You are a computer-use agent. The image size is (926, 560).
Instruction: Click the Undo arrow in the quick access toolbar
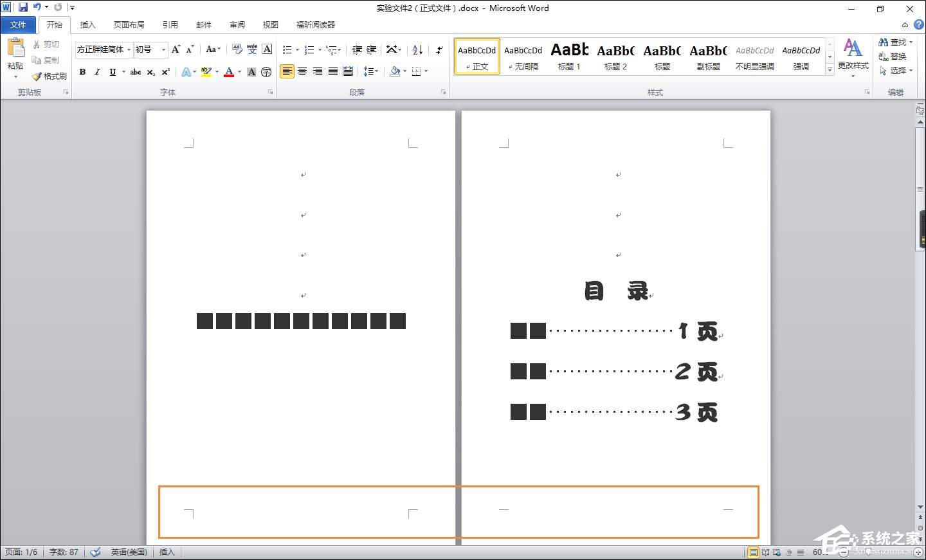pyautogui.click(x=37, y=7)
